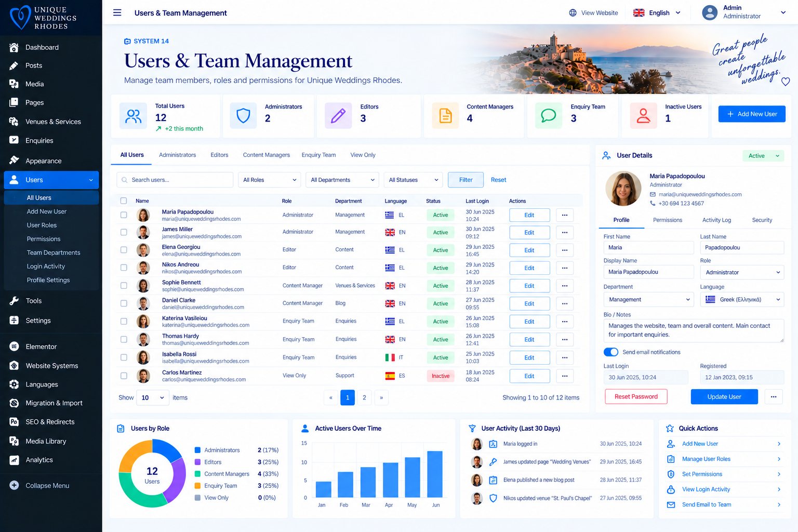The image size is (798, 532).
Task: Click Update User button
Action: (x=724, y=396)
